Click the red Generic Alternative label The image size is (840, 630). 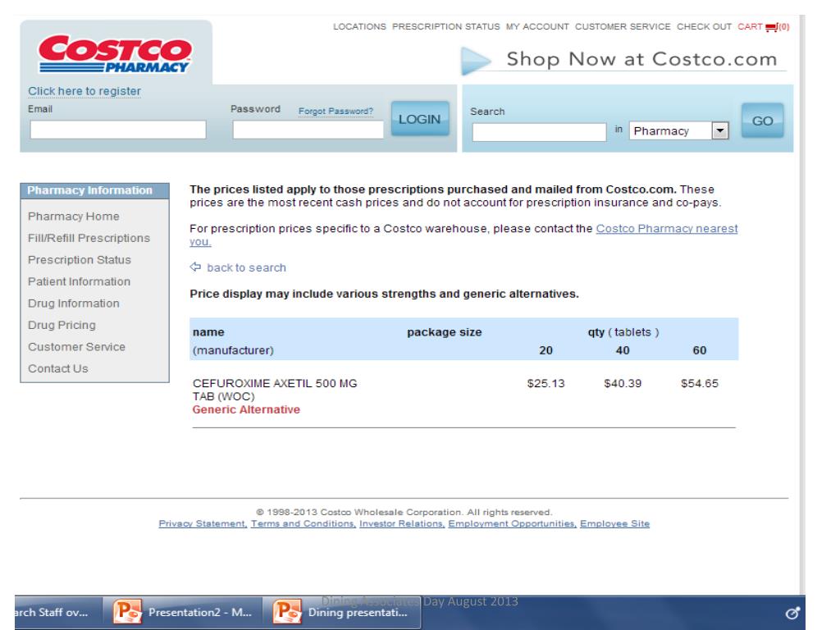(246, 410)
